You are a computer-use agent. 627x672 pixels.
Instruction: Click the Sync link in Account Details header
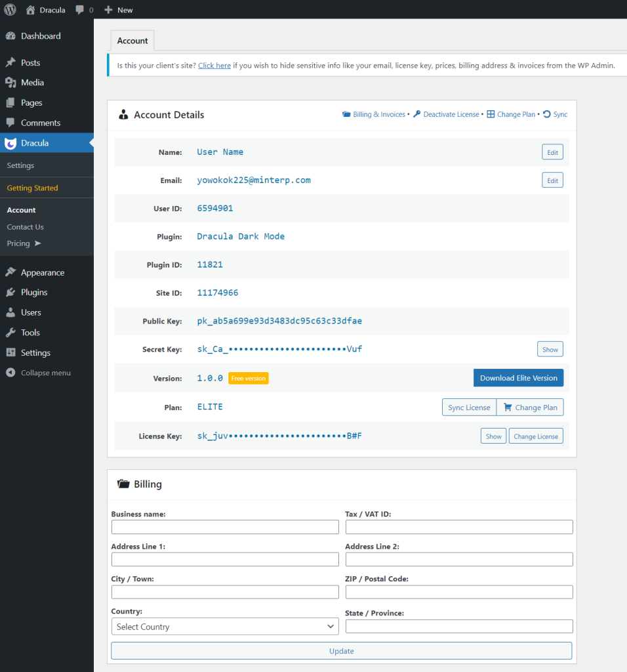tap(560, 114)
